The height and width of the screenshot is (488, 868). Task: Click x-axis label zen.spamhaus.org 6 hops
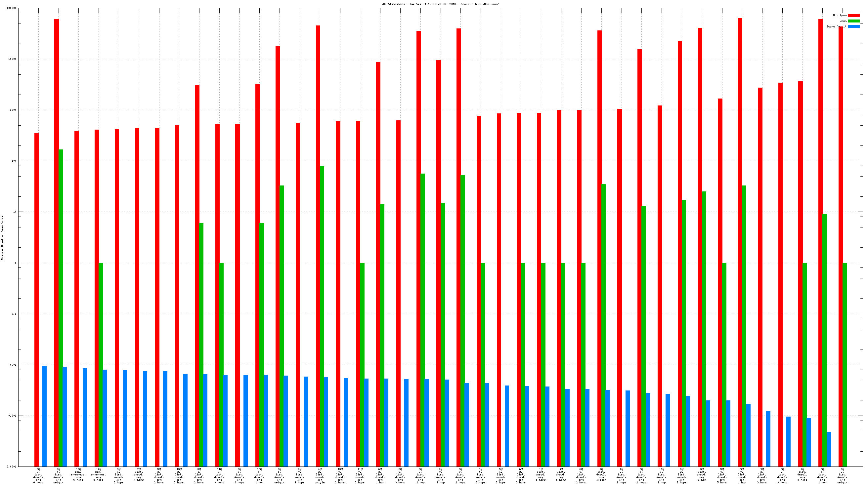pos(98,474)
